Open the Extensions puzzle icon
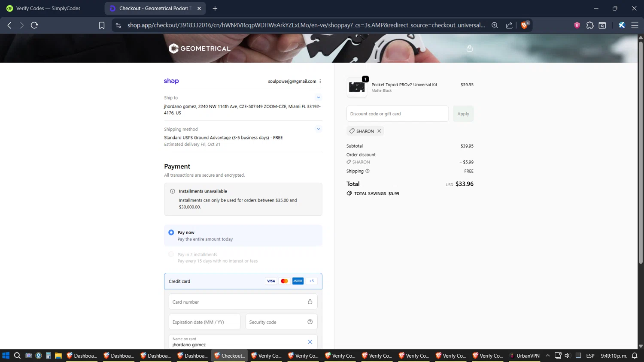Image resolution: width=644 pixels, height=362 pixels. click(590, 25)
